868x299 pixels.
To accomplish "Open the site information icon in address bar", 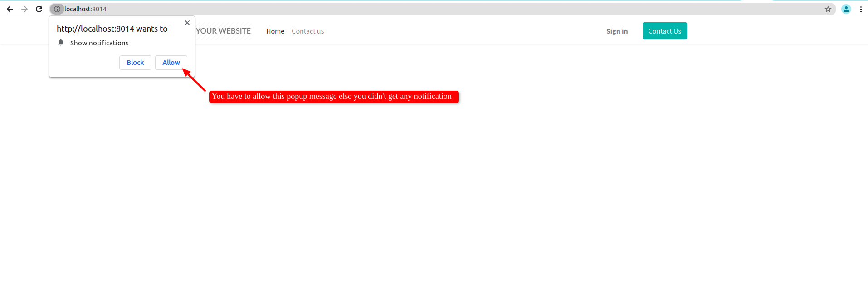I will pyautogui.click(x=57, y=9).
